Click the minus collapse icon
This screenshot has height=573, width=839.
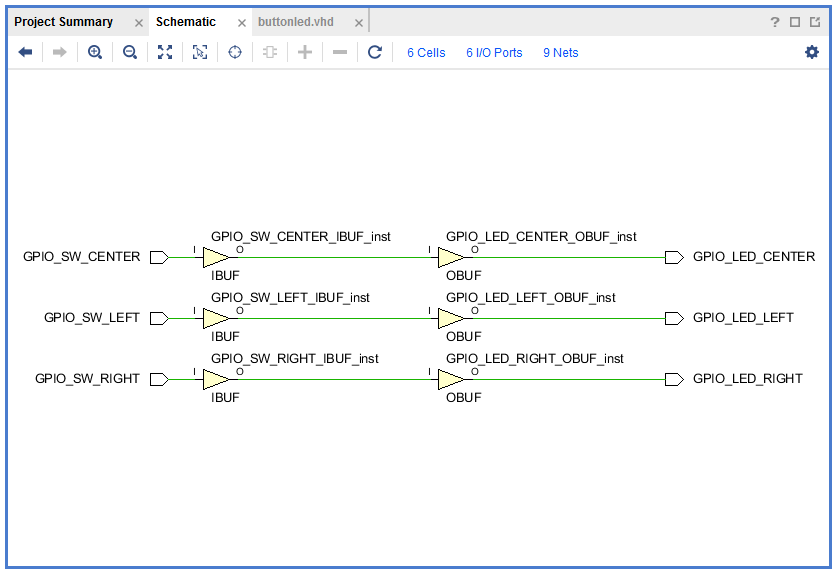340,52
